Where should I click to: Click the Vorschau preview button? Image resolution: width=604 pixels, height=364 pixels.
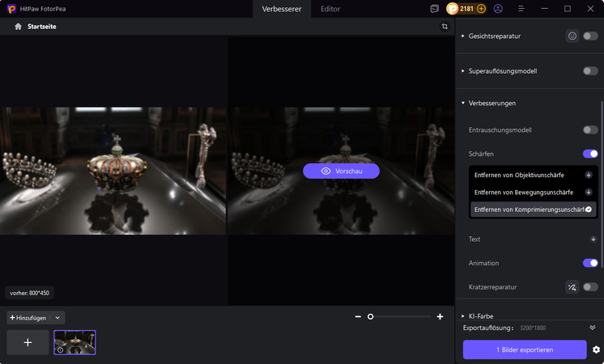pos(341,171)
